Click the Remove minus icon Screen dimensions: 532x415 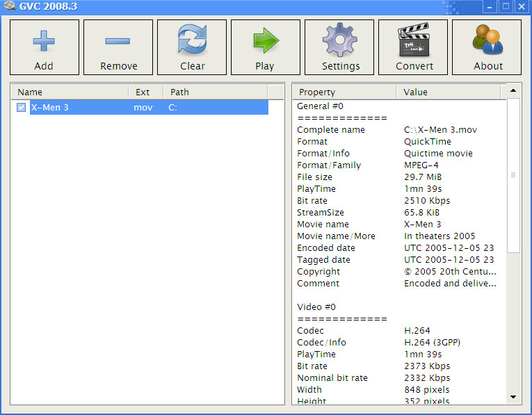118,41
